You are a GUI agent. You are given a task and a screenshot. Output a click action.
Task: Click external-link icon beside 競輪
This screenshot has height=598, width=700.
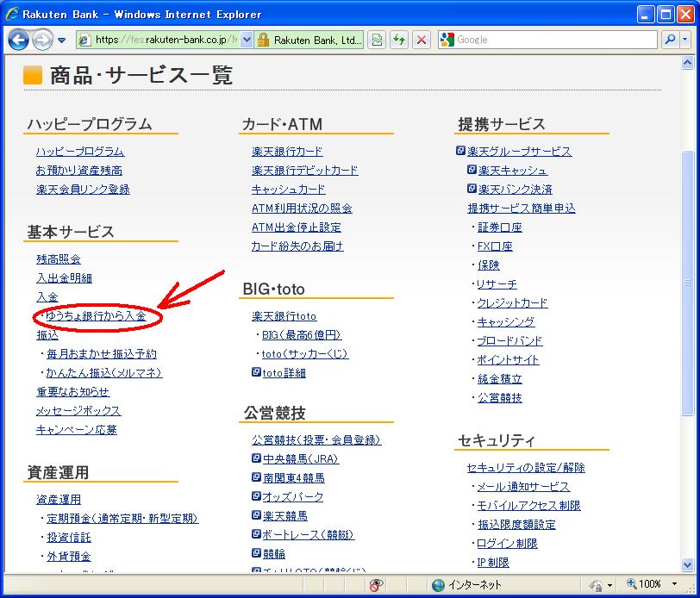pos(256,553)
